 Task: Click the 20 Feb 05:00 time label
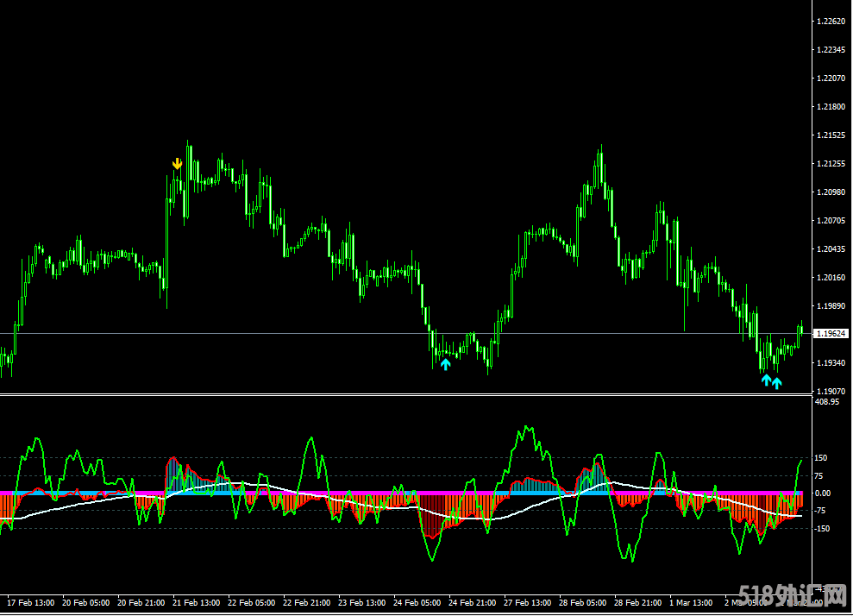[86, 603]
